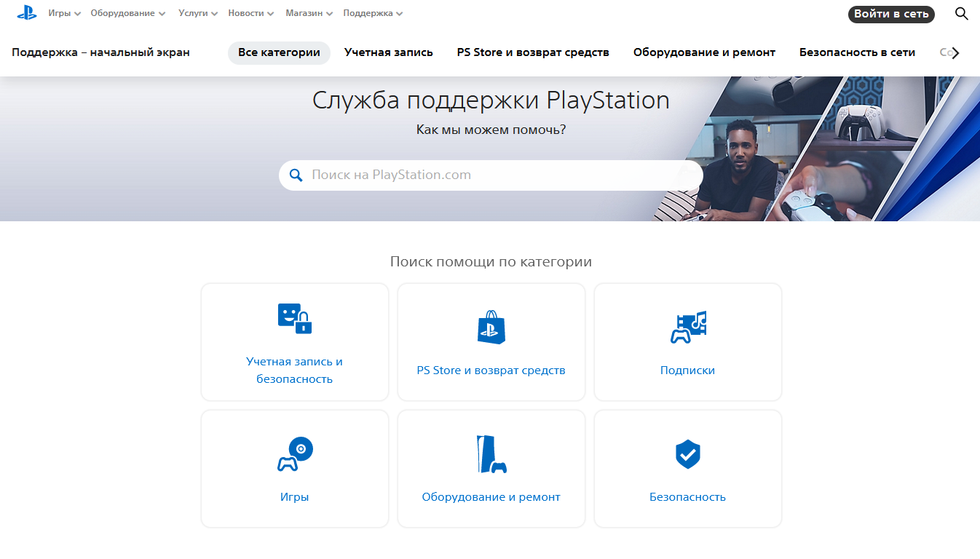Expand the Игры dropdown menu
Viewport: 980px width, 559px height.
[65, 13]
